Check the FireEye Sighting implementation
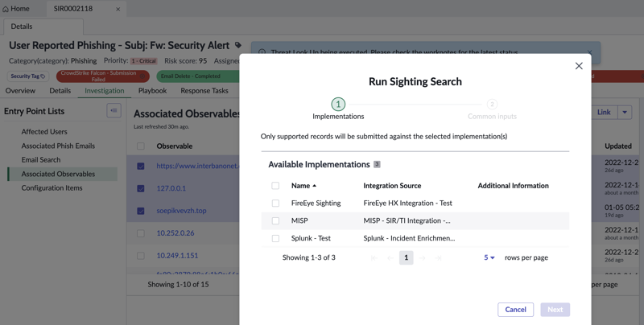 [x=275, y=203]
